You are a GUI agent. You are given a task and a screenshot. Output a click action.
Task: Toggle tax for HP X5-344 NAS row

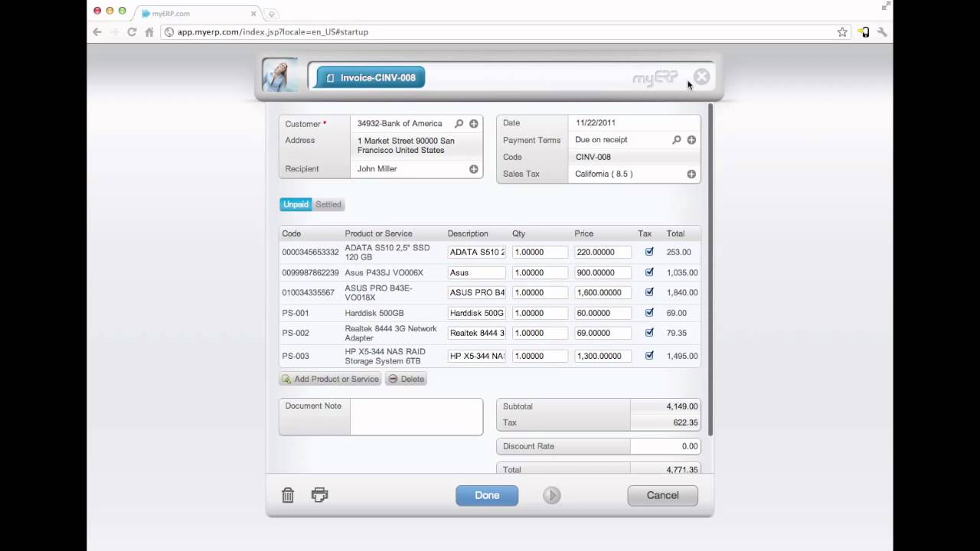pos(649,356)
